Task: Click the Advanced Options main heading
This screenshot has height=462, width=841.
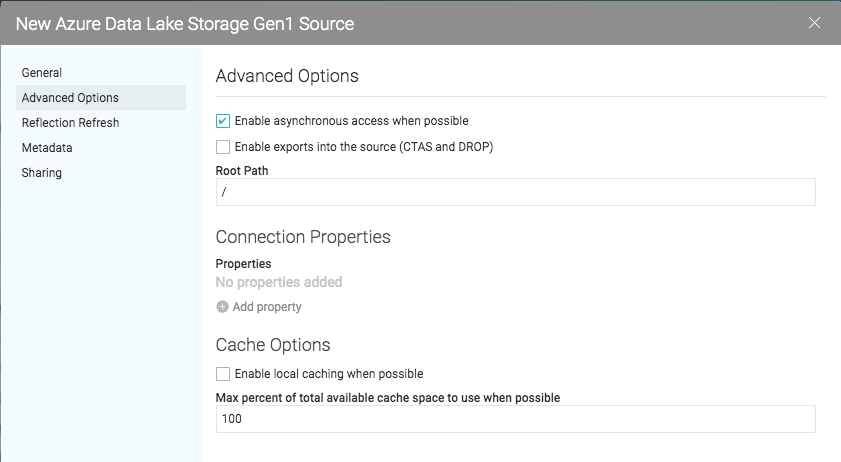Action: pyautogui.click(x=287, y=76)
